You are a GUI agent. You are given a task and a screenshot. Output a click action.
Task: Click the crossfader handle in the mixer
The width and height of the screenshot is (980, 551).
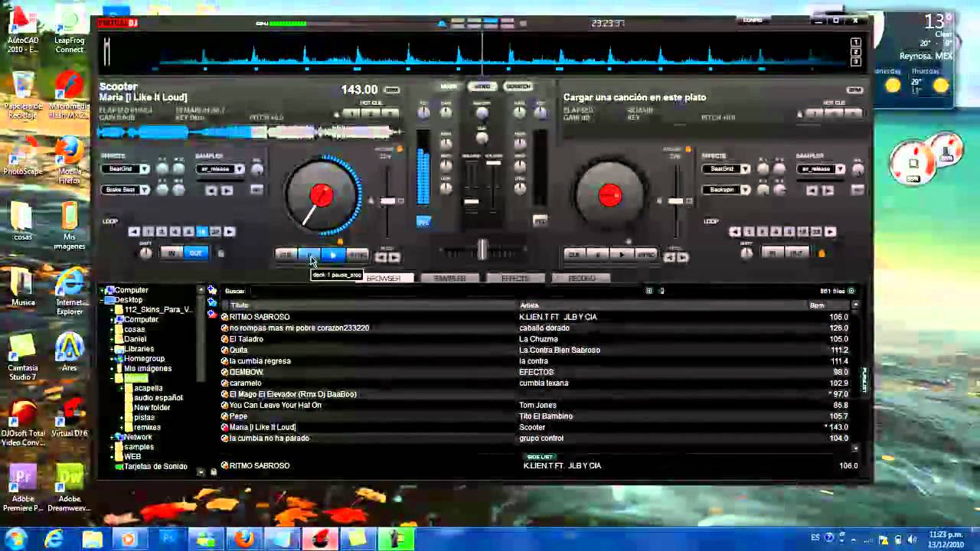coord(482,249)
